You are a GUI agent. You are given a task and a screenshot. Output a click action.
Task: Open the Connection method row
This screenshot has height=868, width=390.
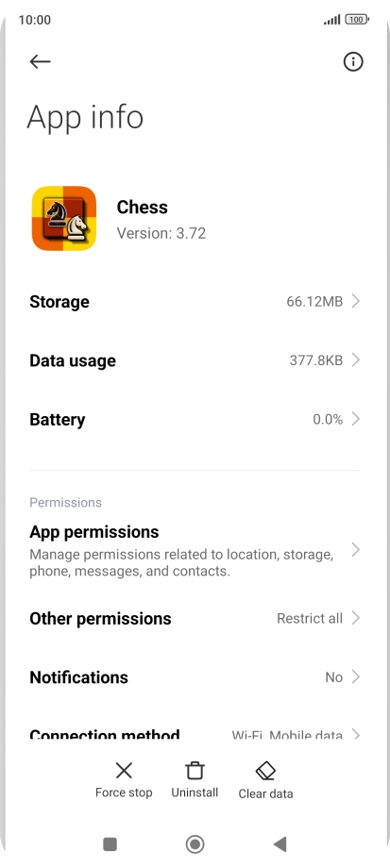pos(195,734)
